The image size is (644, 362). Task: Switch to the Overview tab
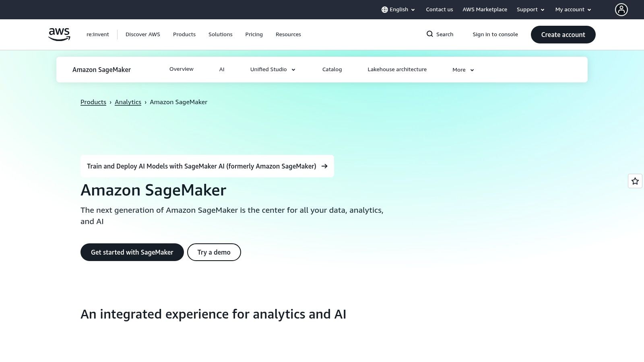[x=181, y=69]
